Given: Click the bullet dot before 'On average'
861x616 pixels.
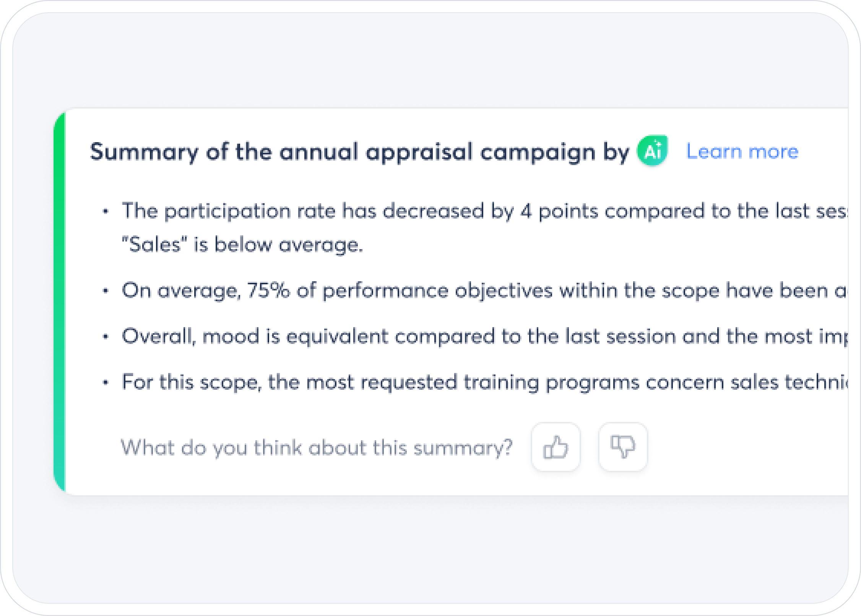Looking at the screenshot, I should (106, 291).
